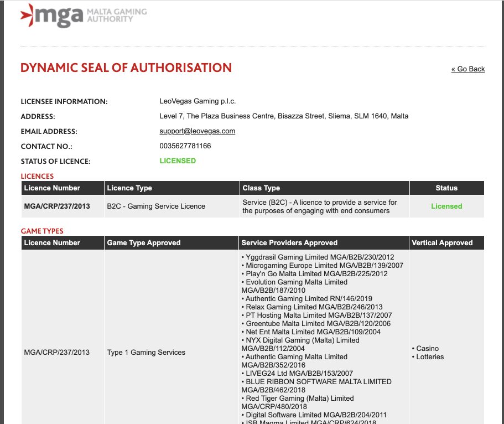Click contact number 0035627781166

185,146
